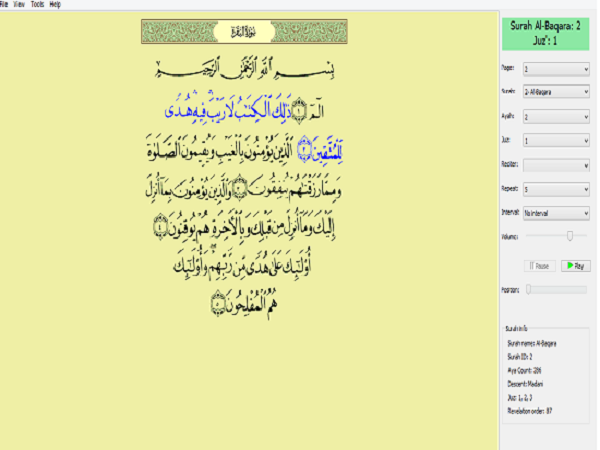Expand the Page dropdown
600x450 pixels.
pos(556,69)
